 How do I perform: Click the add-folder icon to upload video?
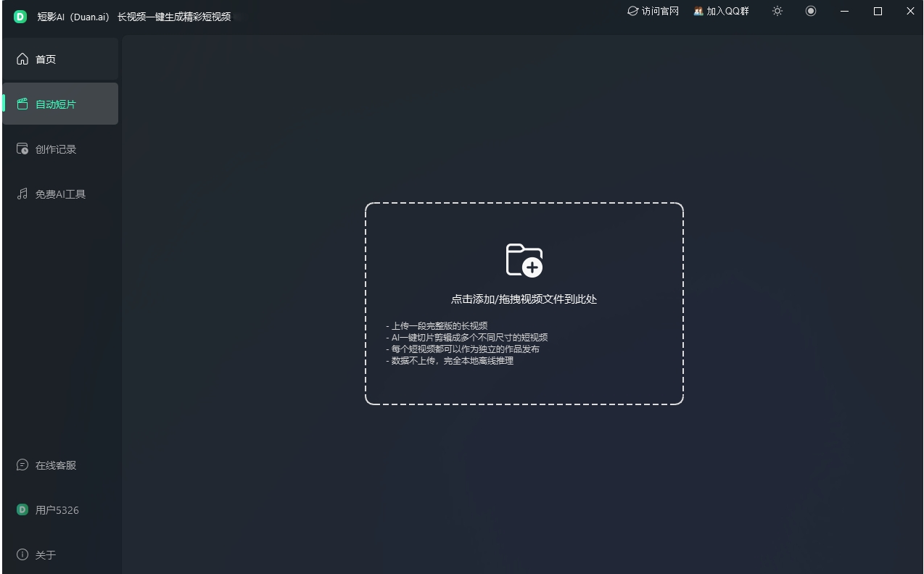[524, 259]
